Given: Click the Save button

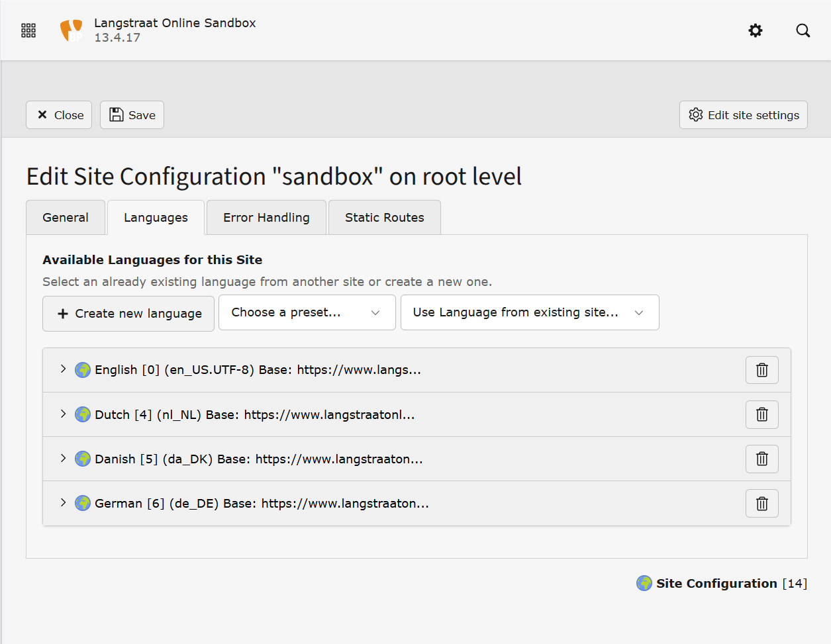Looking at the screenshot, I should coord(132,115).
